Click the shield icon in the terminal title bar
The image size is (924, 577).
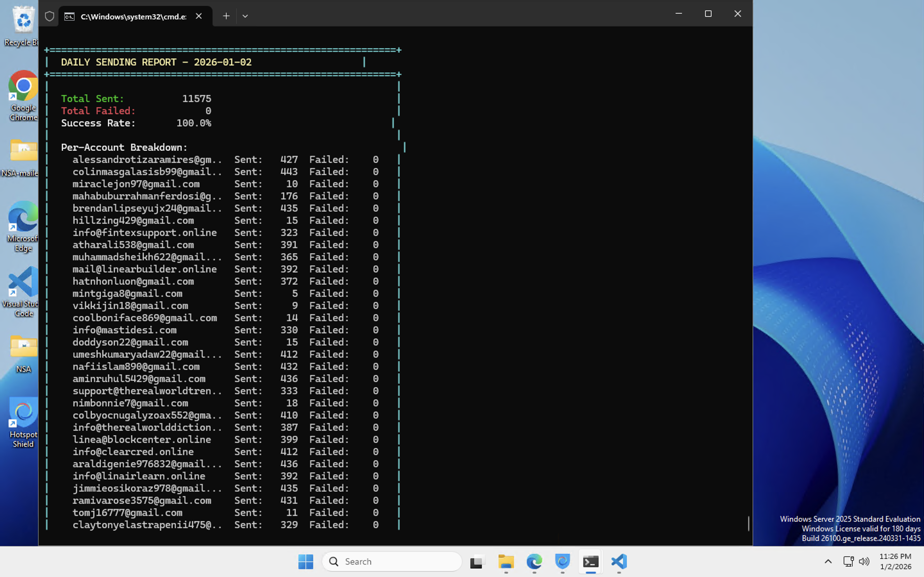[x=49, y=16]
